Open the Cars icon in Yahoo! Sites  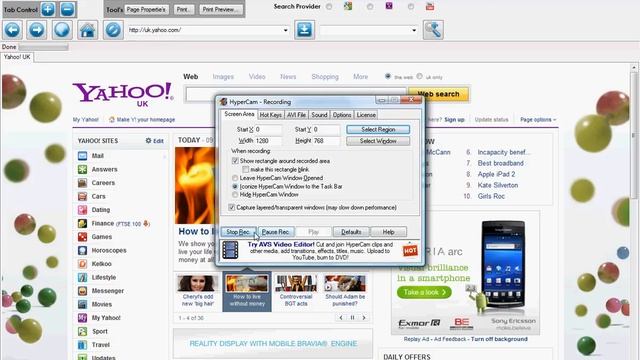(x=82, y=196)
